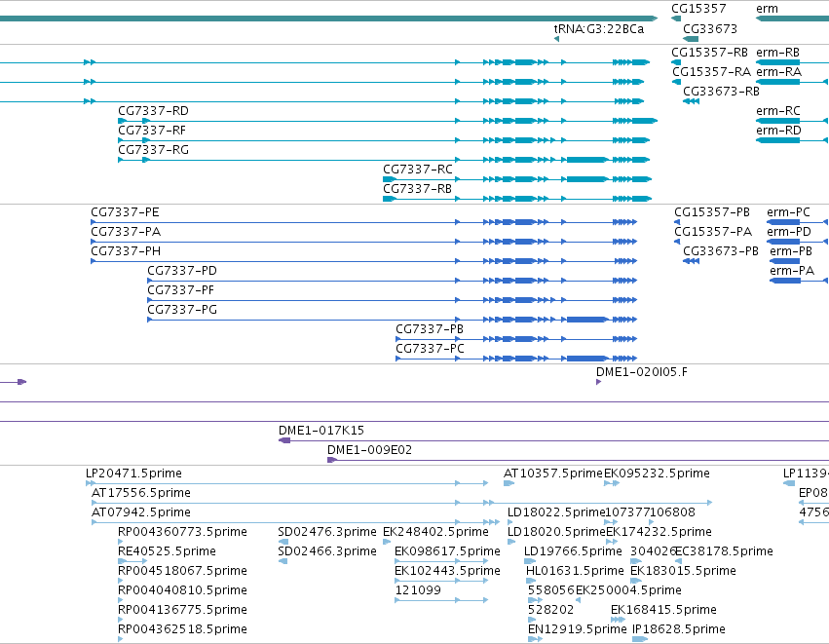Image resolution: width=829 pixels, height=644 pixels.
Task: Select the DME1-020I05.F feature label
Action: (642, 372)
